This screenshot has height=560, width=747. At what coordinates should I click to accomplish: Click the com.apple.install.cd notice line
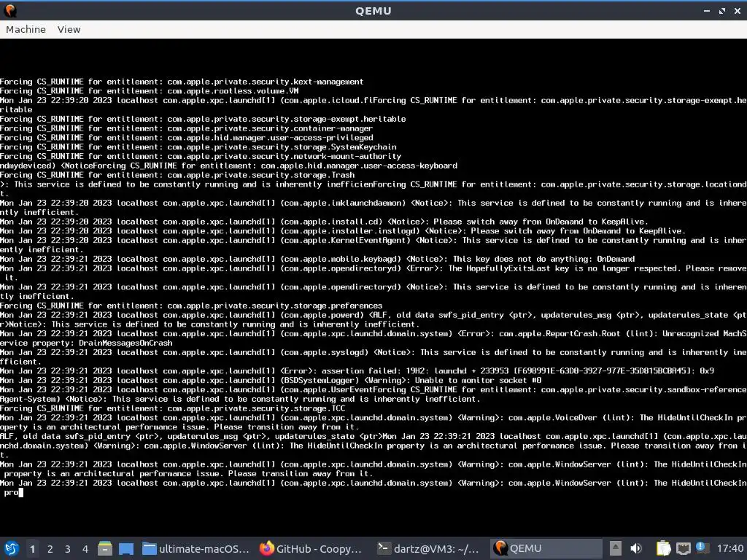324,222
